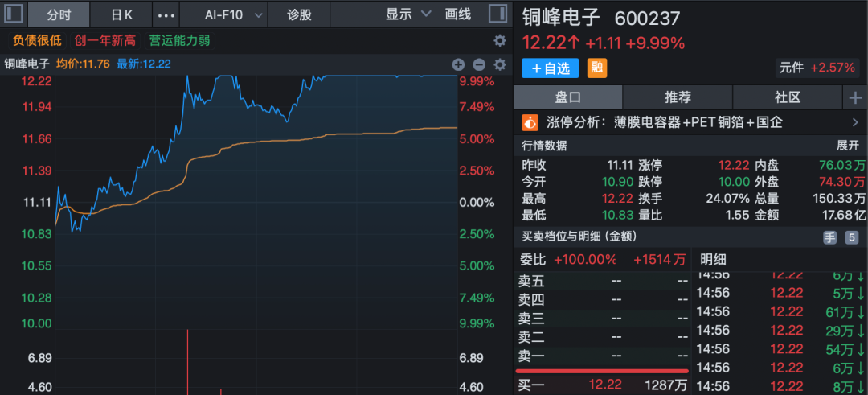868x395 pixels.
Task: Click 最新:12.22 label on chart
Action: point(143,64)
